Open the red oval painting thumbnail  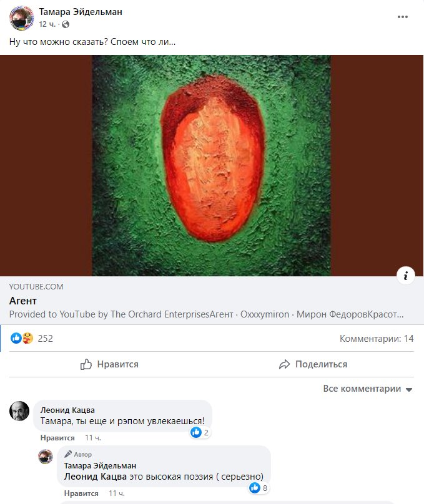212,165
